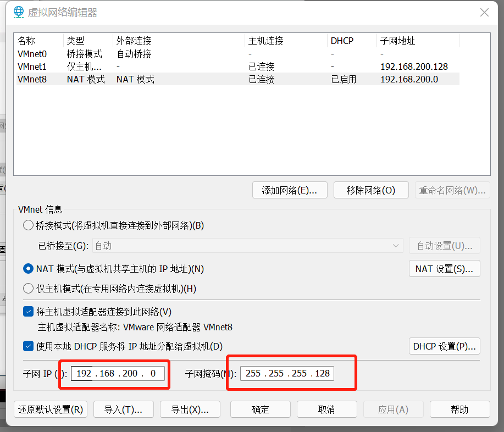Screen dimensions: 504x432
Task: Click the 子网地址 column header
Action: coord(418,41)
